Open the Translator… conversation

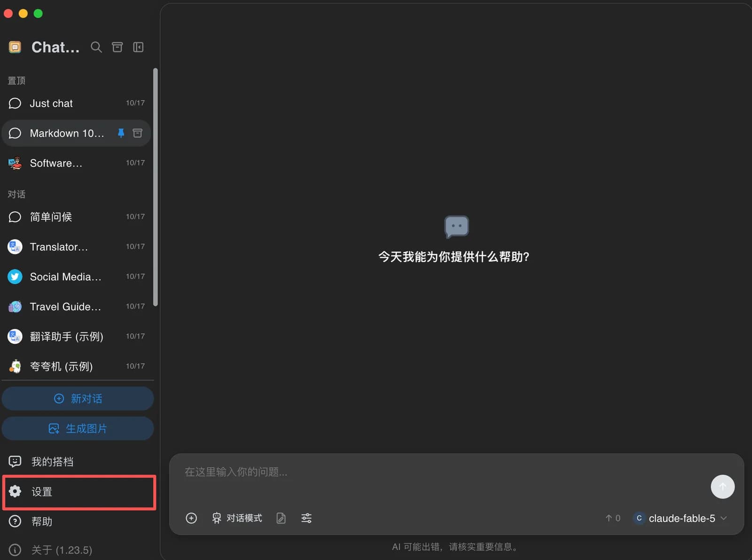77,247
